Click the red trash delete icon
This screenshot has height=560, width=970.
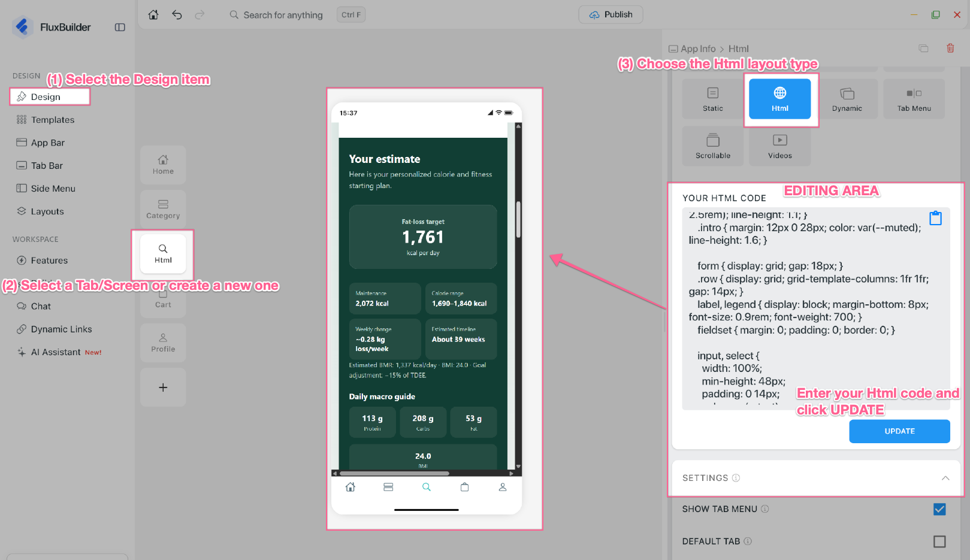(950, 49)
